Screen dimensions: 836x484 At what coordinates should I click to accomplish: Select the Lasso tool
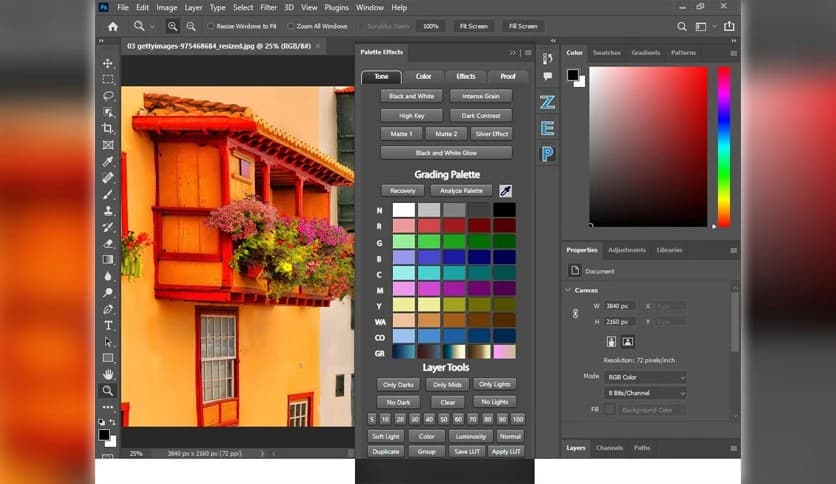pos(108,96)
